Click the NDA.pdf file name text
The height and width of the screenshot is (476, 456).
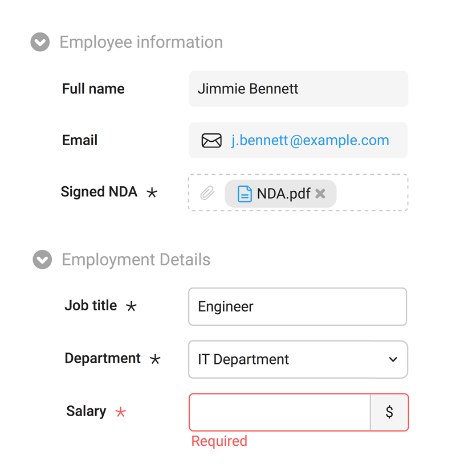point(283,194)
